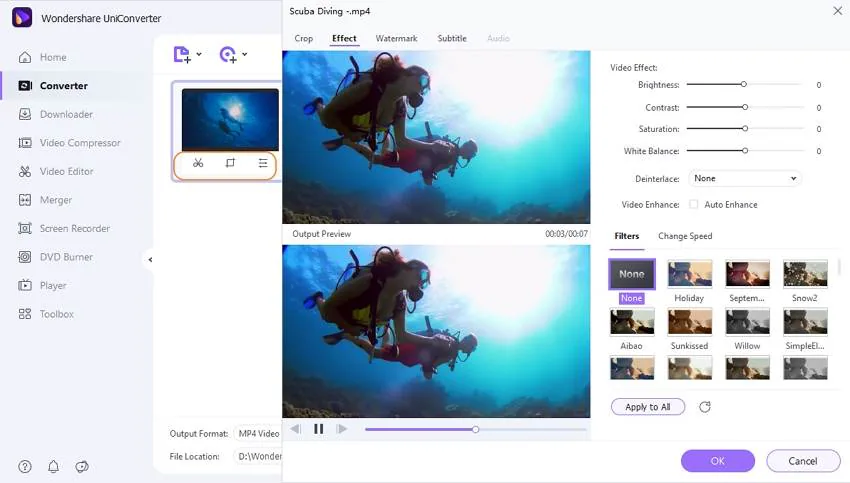This screenshot has width=850, height=483.
Task: Switch to the Change Speed tab
Action: 685,236
